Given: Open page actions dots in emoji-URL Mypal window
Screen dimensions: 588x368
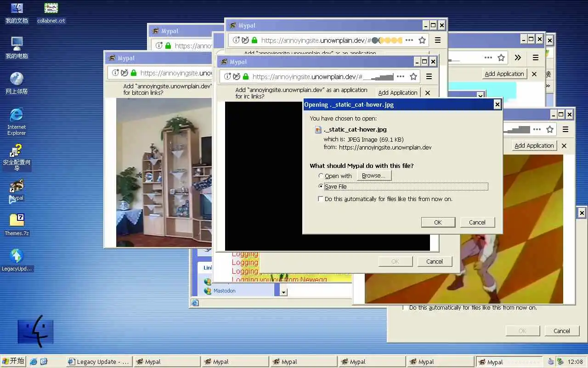Looking at the screenshot, I should [409, 40].
